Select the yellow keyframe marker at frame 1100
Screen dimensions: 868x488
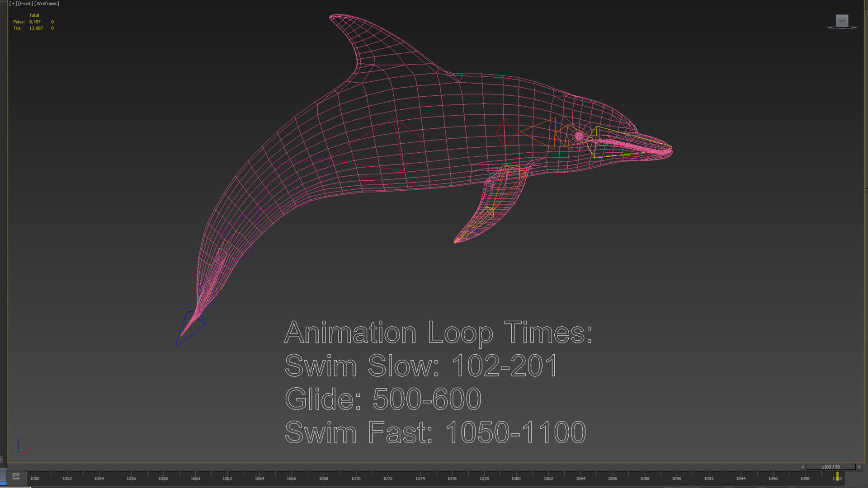(x=837, y=477)
